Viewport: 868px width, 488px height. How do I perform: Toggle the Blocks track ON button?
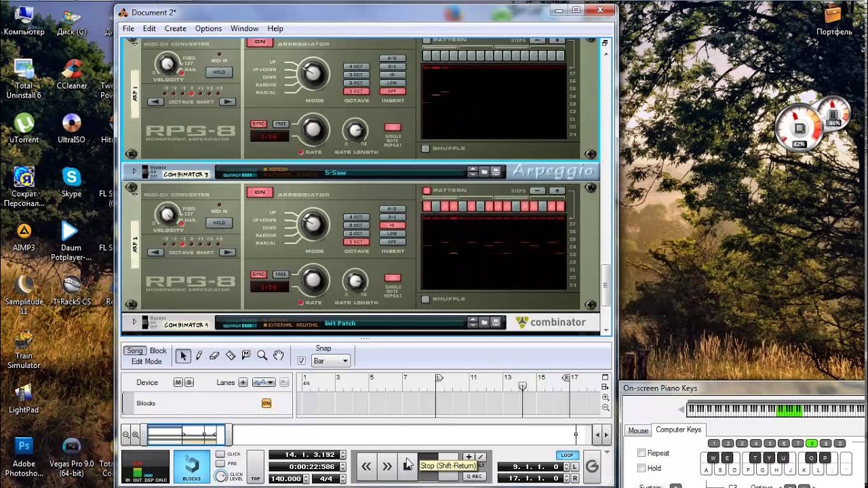point(267,403)
